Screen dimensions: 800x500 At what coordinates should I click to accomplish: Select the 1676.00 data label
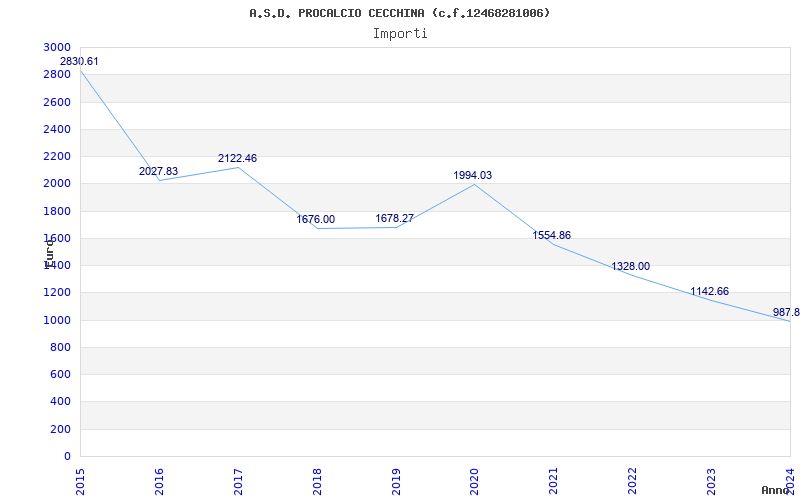click(x=315, y=219)
